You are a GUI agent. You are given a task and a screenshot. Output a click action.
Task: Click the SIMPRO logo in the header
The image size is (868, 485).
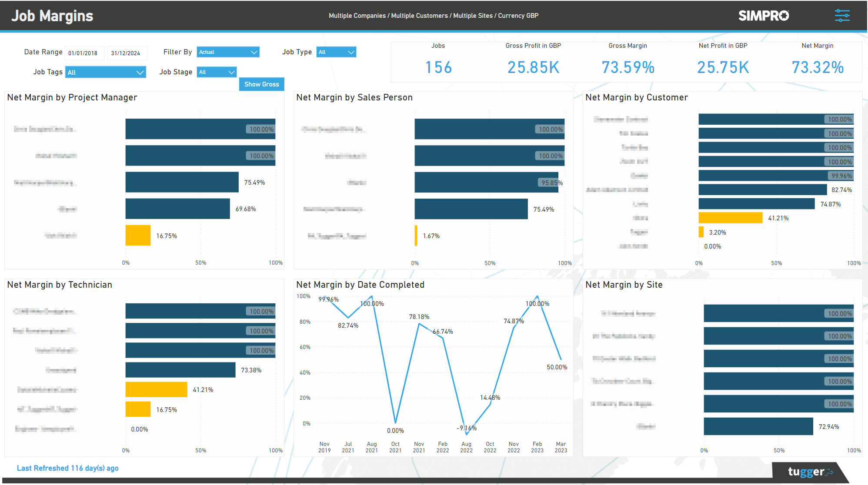click(x=764, y=15)
